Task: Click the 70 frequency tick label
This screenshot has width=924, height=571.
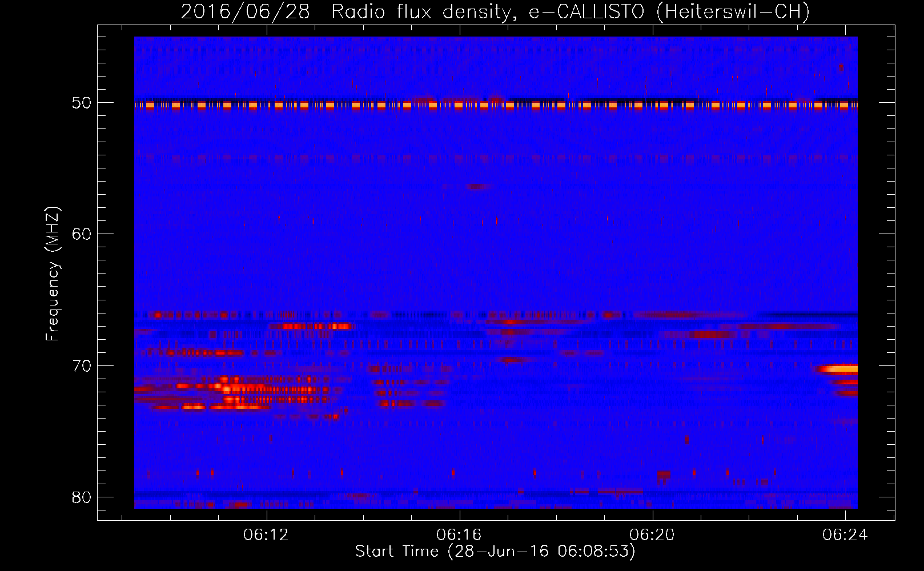Action: click(82, 365)
